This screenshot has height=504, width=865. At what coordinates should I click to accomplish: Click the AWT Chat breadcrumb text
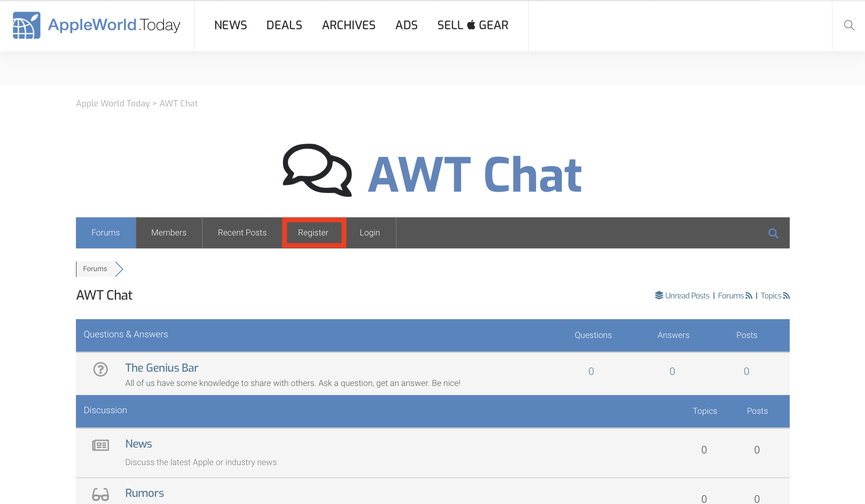point(178,103)
